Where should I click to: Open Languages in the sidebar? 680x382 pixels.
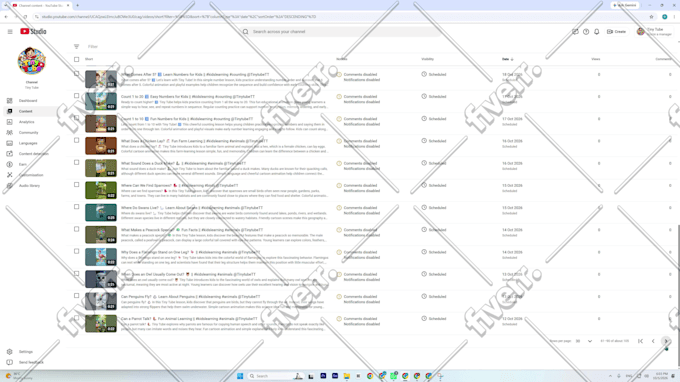point(28,143)
